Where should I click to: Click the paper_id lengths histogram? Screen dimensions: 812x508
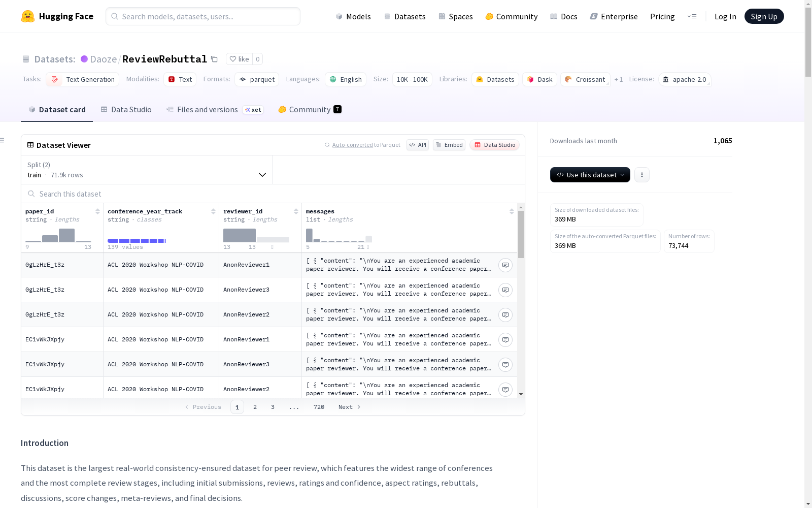pyautogui.click(x=58, y=235)
